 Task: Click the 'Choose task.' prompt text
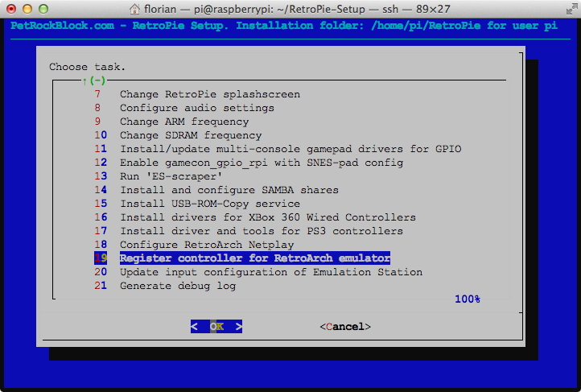[x=88, y=67]
